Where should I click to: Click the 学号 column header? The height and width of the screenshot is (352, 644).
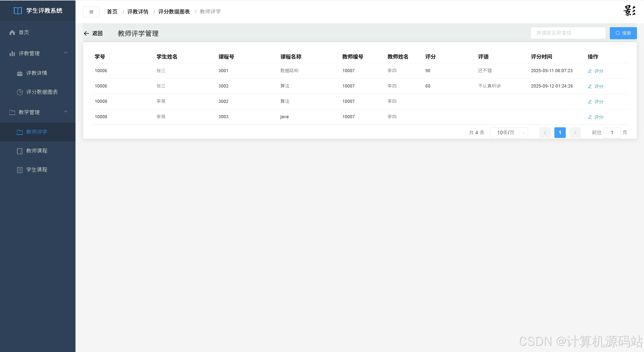pyautogui.click(x=100, y=57)
